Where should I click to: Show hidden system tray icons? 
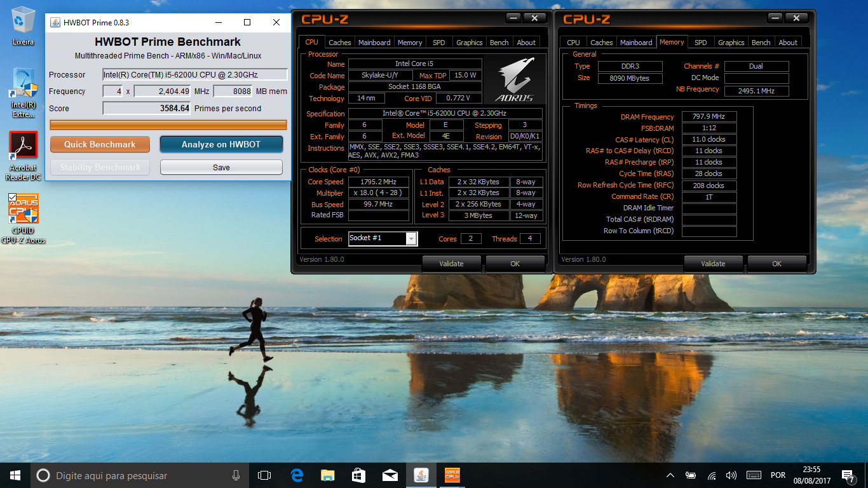[x=670, y=475]
